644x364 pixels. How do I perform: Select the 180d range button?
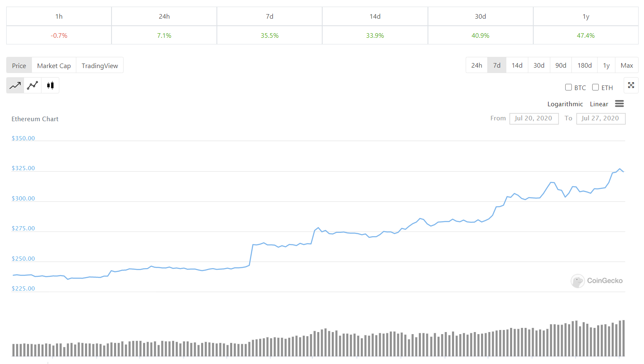coord(584,66)
